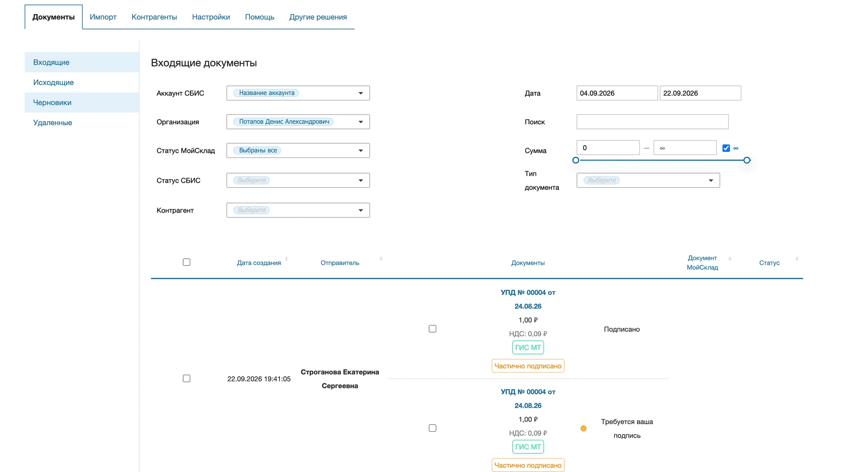Click the sort arrows beside Статус column
The width and height of the screenshot is (868, 472).
tap(797, 259)
